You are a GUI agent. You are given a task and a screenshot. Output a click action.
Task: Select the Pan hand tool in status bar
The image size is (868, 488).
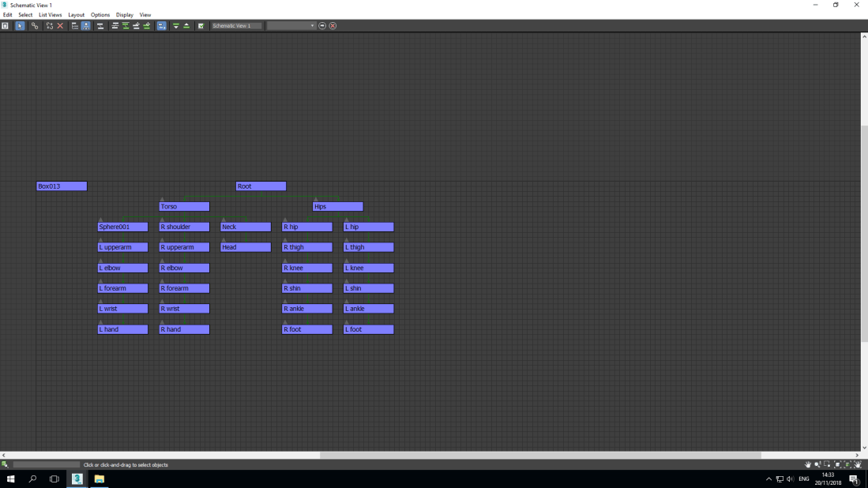[808, 464]
